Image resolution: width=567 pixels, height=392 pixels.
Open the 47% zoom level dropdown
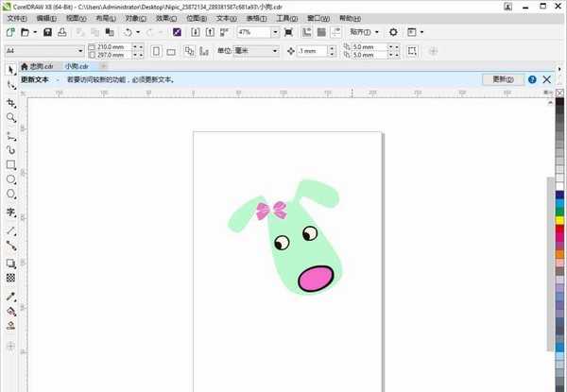[274, 32]
